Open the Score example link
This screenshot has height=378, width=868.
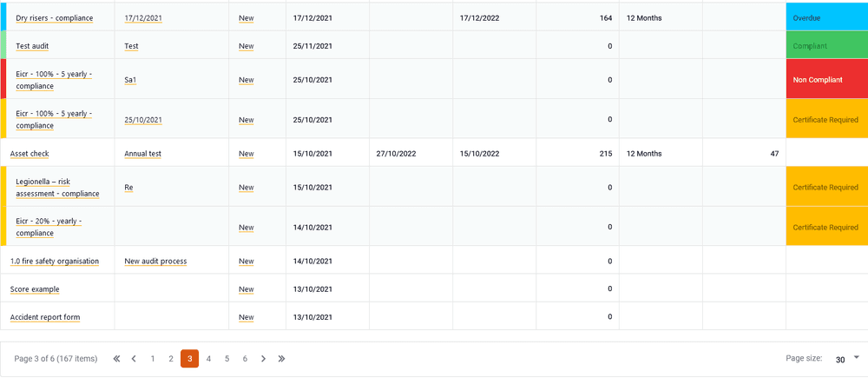pos(35,288)
